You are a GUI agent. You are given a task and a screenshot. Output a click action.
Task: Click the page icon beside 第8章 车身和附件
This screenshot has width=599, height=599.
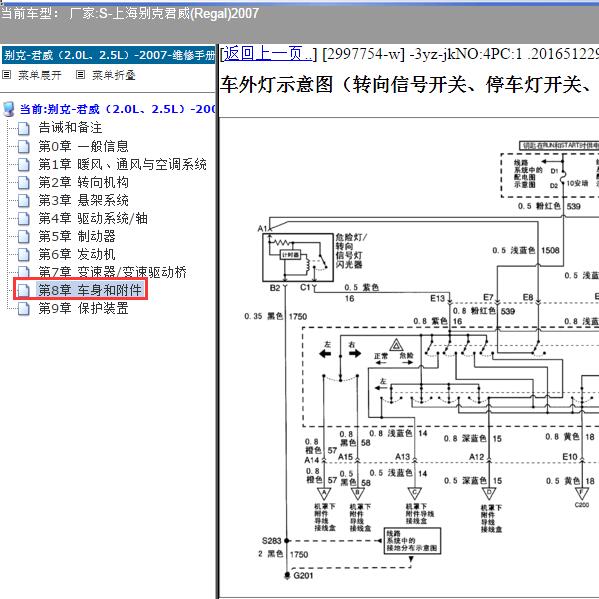(24, 290)
